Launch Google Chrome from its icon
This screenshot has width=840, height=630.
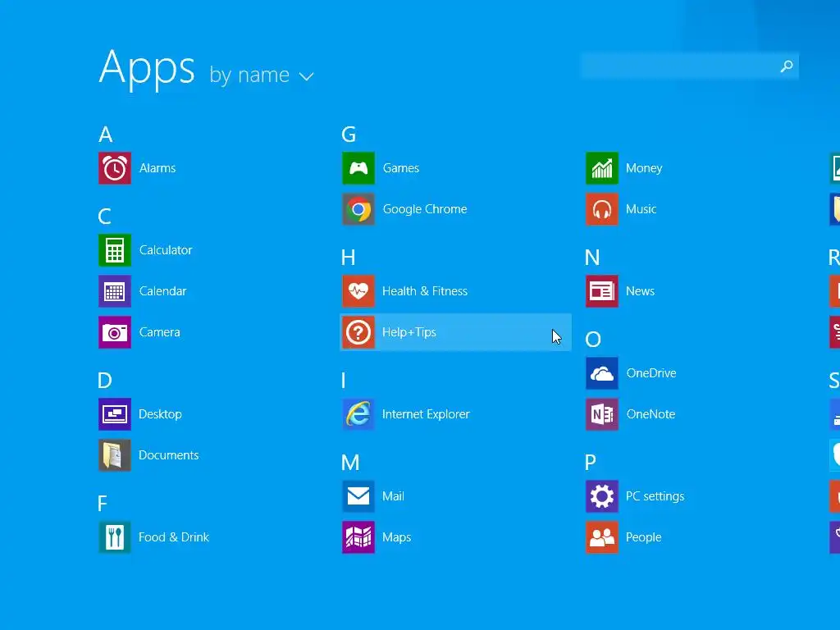(x=358, y=209)
